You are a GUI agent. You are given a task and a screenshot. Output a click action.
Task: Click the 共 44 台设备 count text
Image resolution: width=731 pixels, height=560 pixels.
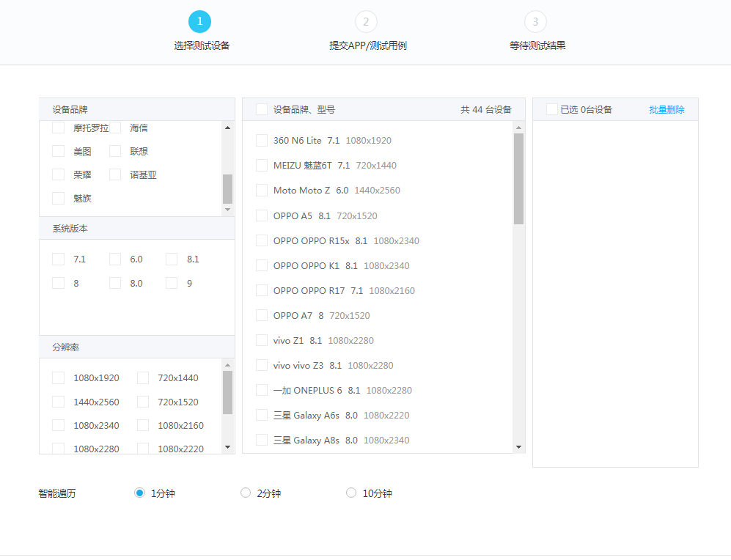point(486,109)
